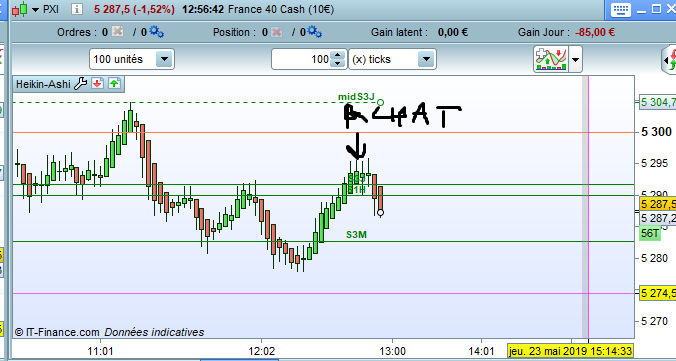The image size is (676, 361).
Task: Click the 14:01 time axis label
Action: 482,351
